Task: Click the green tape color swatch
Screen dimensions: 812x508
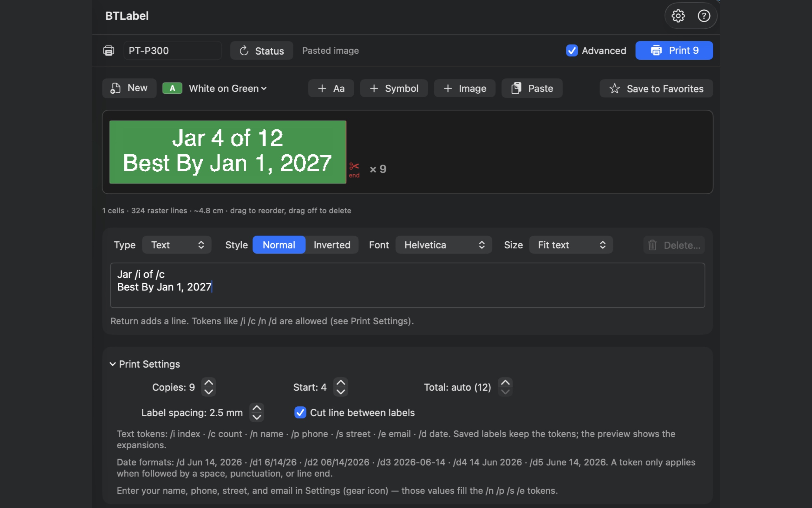Action: tap(172, 88)
